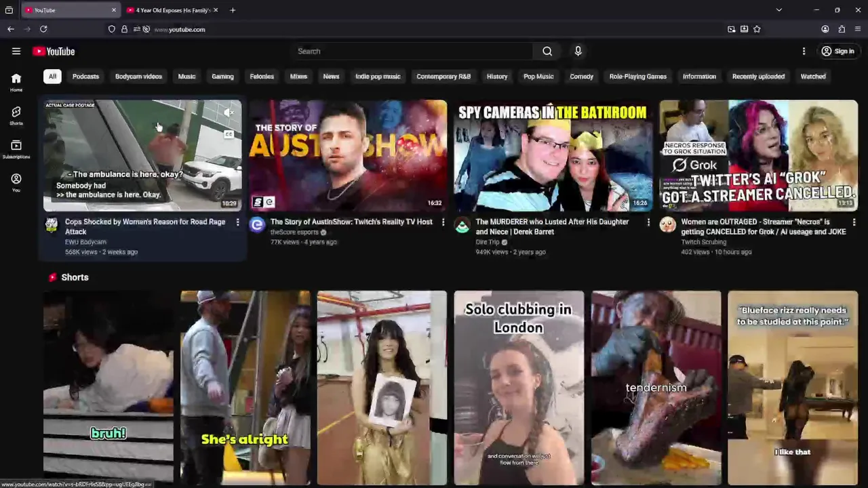Expand the list all tabs chevron
868x488 pixels.
pos(778,10)
